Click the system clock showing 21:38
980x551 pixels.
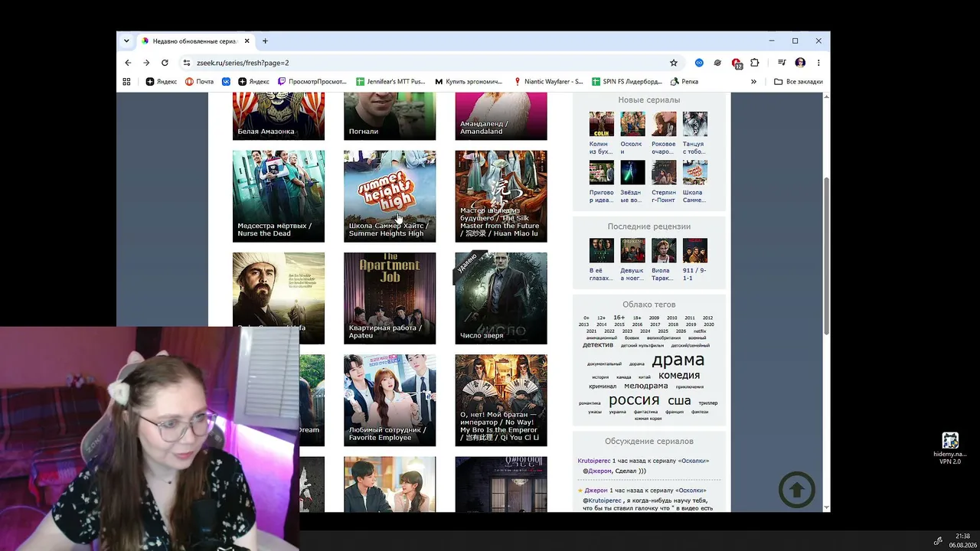coord(962,536)
